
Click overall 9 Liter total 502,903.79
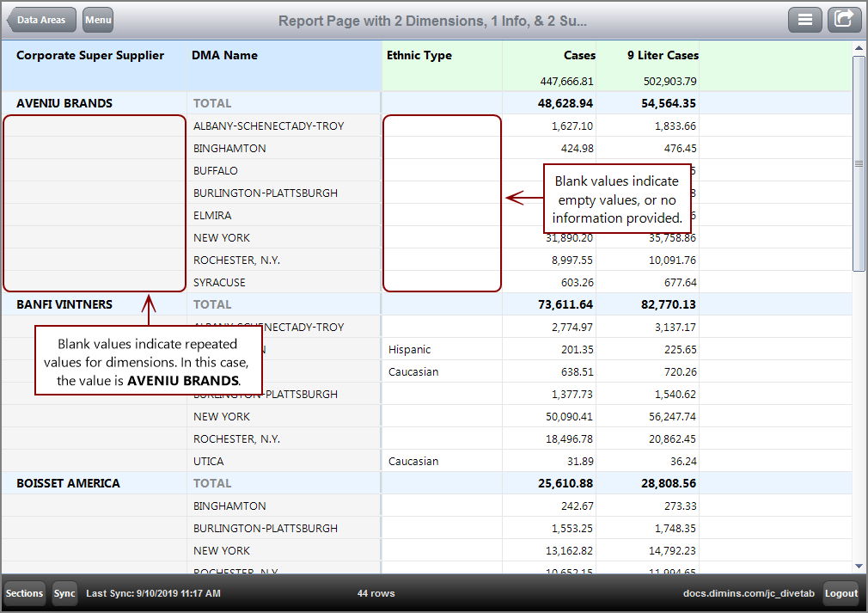669,82
